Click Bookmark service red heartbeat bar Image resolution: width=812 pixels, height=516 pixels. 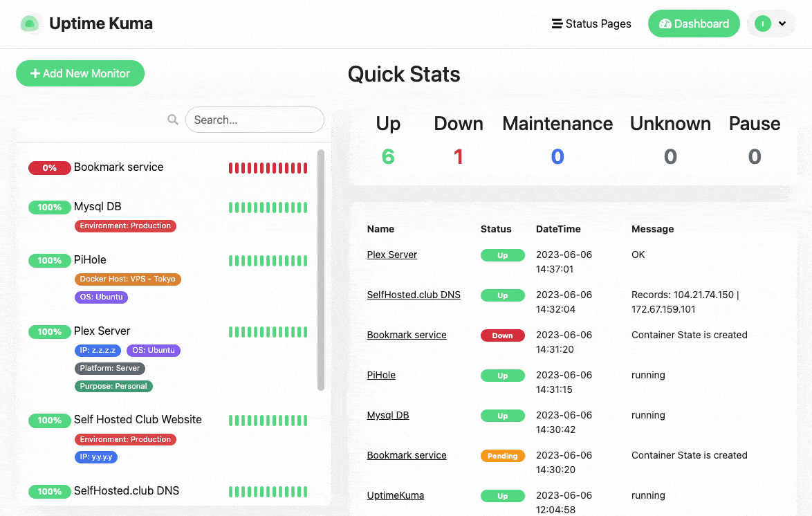(x=268, y=168)
